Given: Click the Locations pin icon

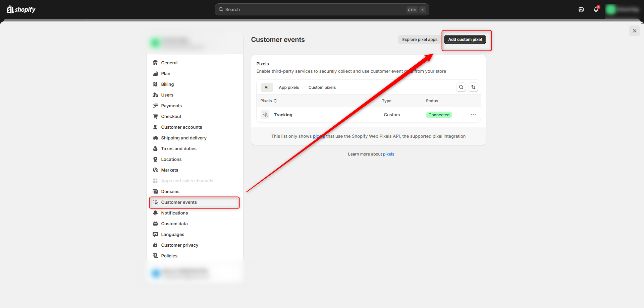Looking at the screenshot, I should [155, 159].
